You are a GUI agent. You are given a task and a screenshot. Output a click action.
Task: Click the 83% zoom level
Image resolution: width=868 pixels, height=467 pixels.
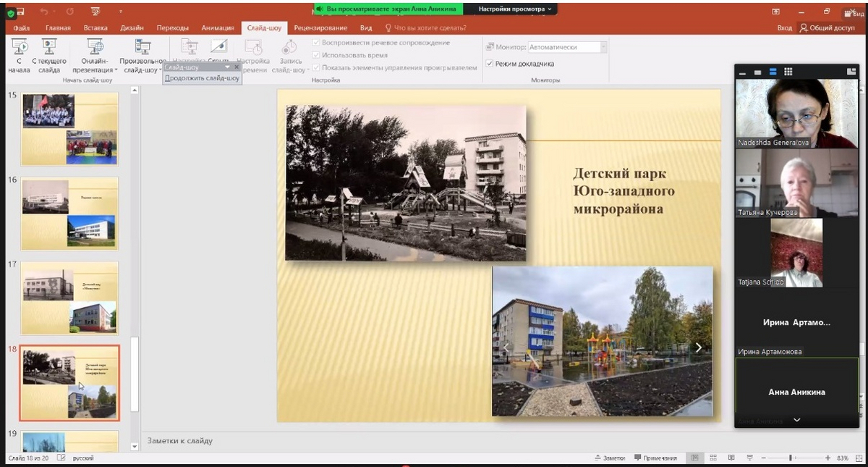843,458
